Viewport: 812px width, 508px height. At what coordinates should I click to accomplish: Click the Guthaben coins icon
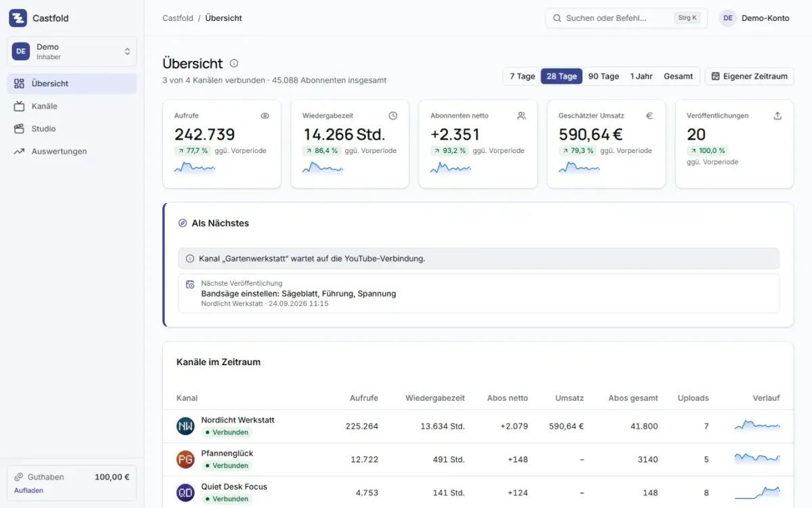coord(19,477)
